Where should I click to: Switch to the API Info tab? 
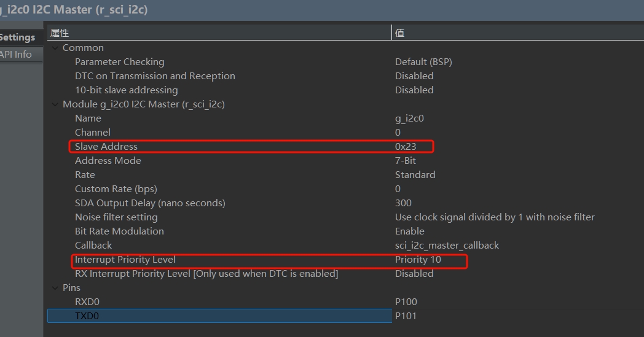16,55
